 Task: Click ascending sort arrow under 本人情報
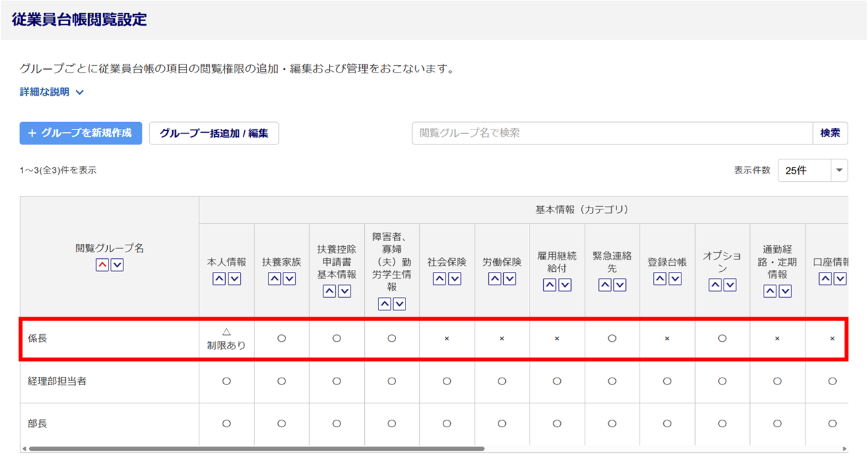coord(220,279)
